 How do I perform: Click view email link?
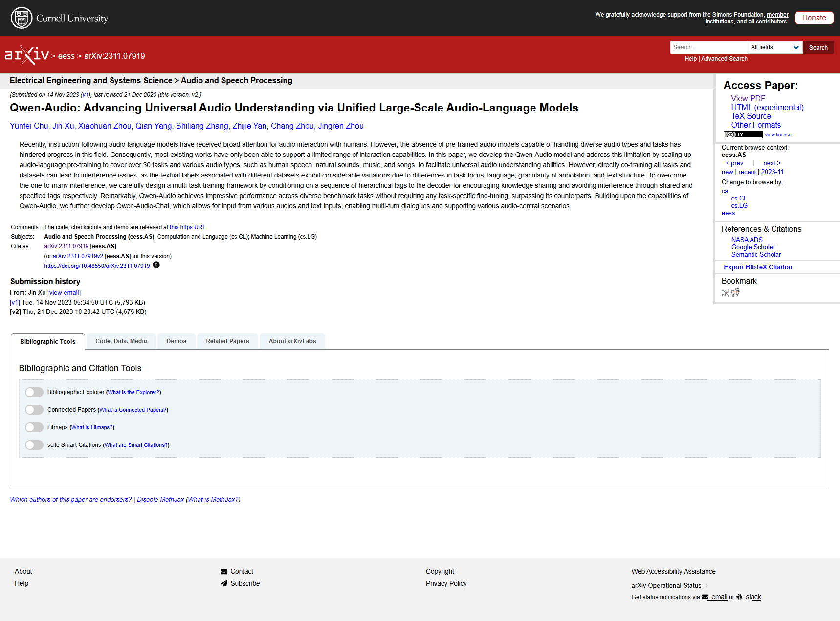pos(64,293)
